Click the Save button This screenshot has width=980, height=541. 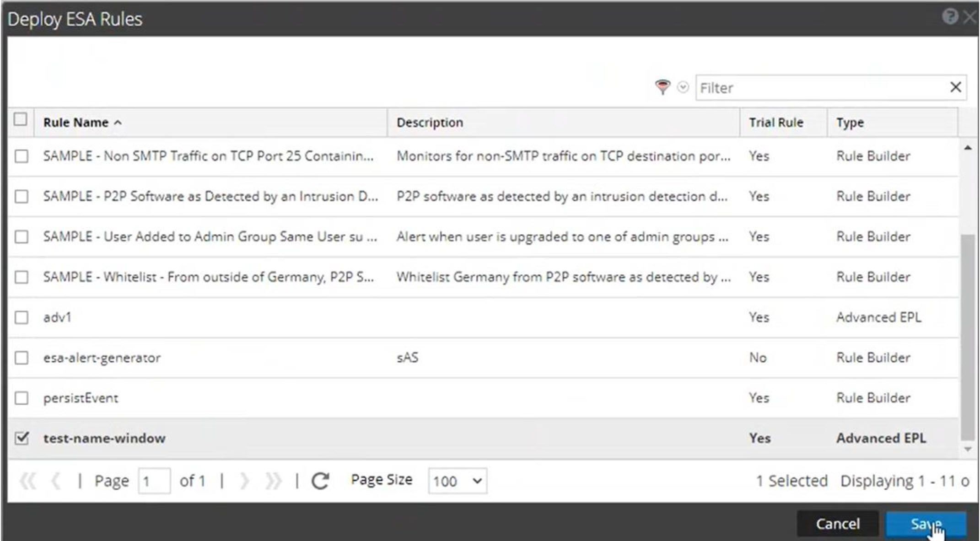pyautogui.click(x=926, y=524)
